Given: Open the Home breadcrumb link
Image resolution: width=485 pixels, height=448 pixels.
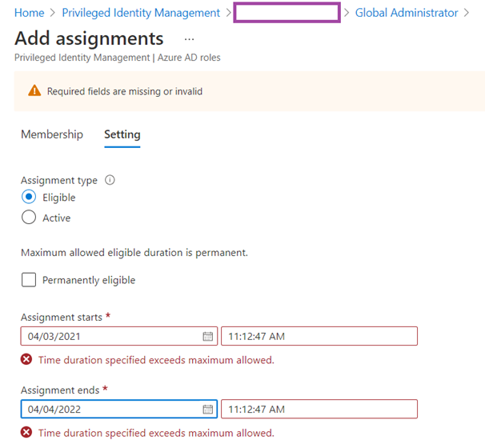Looking at the screenshot, I should pyautogui.click(x=29, y=13).
